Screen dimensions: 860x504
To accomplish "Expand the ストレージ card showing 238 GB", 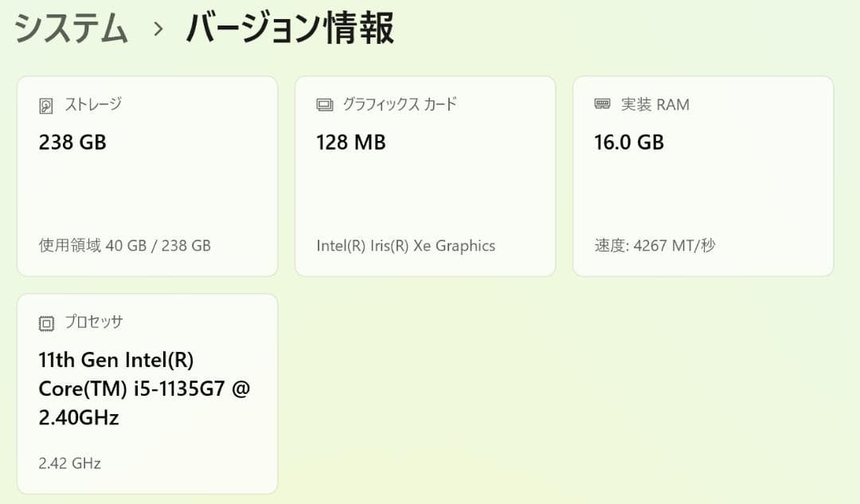I will 147,175.
